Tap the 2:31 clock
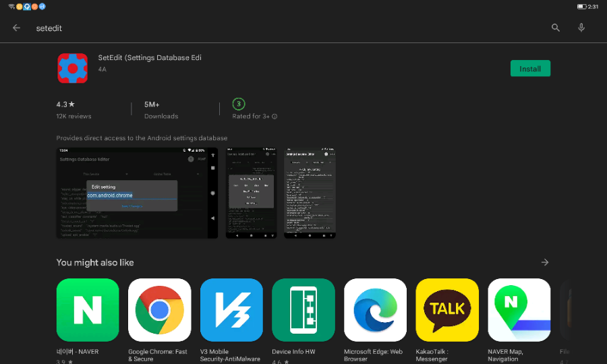Viewport: 607px width, 364px height. (x=593, y=7)
